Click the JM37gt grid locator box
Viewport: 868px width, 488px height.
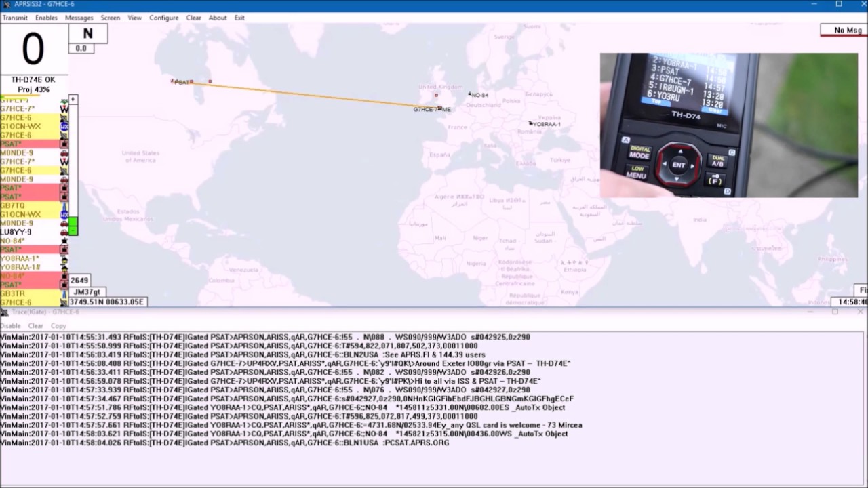87,292
